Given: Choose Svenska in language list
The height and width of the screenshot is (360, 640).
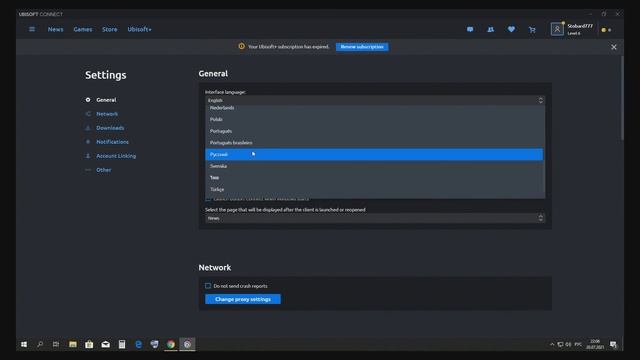Looking at the screenshot, I should point(374,166).
